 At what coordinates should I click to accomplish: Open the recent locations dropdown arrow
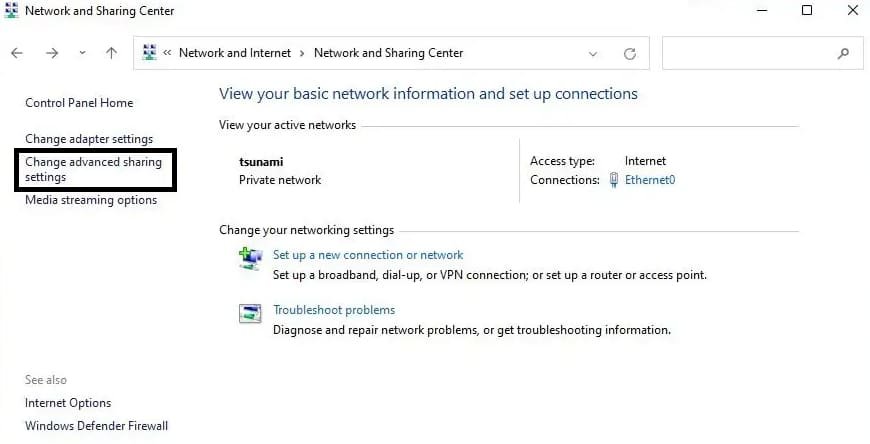82,53
